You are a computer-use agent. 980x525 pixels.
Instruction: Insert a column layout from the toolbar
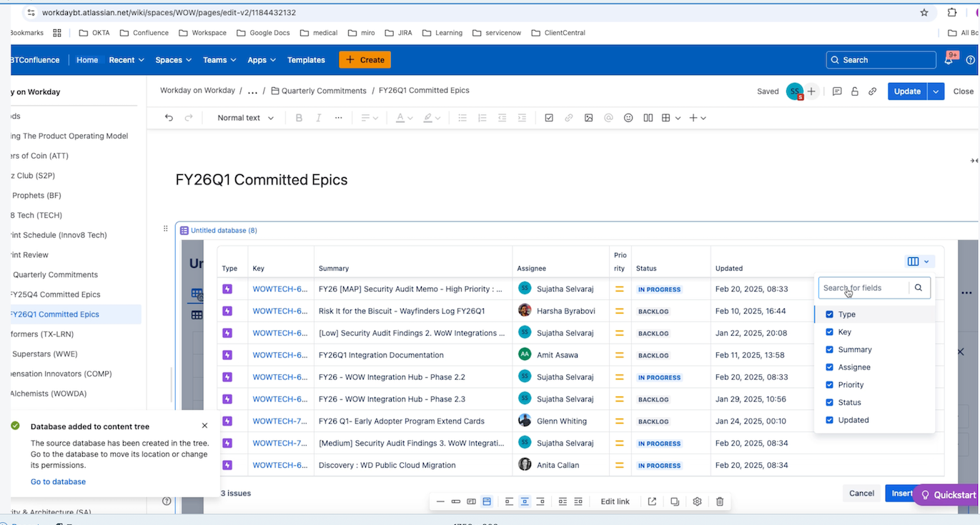(648, 118)
